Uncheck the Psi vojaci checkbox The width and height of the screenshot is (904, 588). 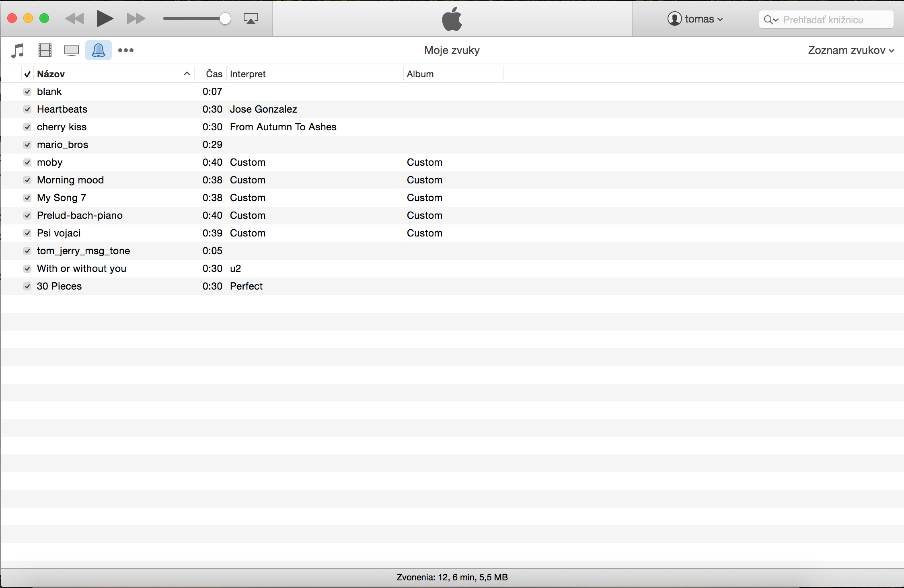[27, 233]
